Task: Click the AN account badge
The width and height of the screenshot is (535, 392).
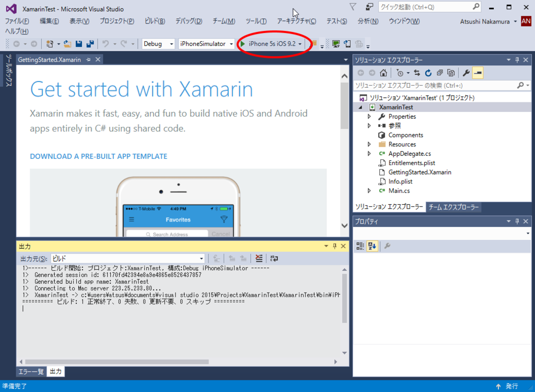Action: (x=526, y=21)
